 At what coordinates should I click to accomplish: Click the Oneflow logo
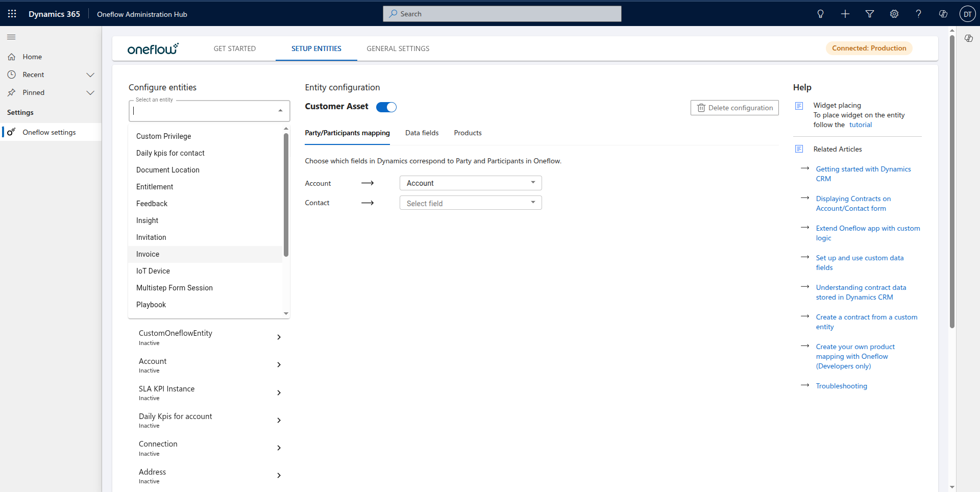click(x=153, y=48)
